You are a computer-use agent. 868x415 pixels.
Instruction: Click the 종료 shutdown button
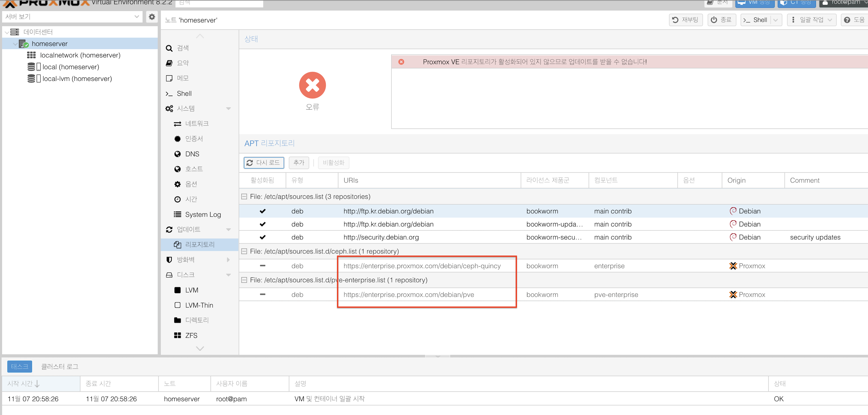pos(721,20)
